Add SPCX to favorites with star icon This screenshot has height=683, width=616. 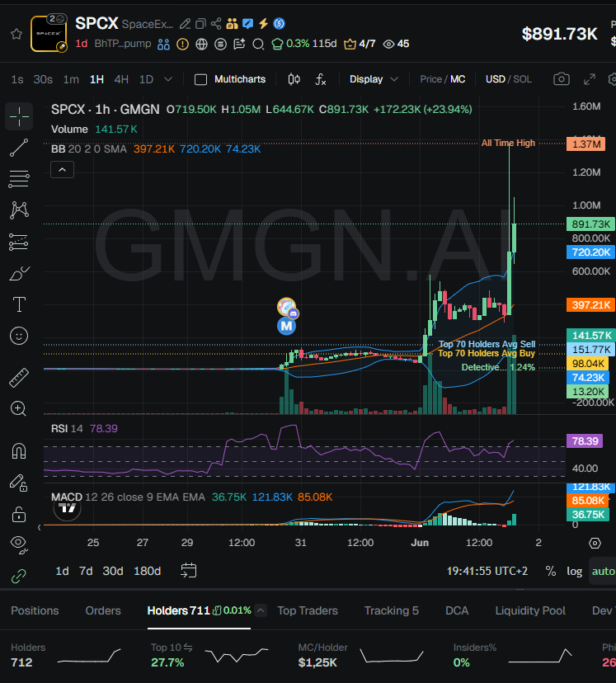coord(16,34)
